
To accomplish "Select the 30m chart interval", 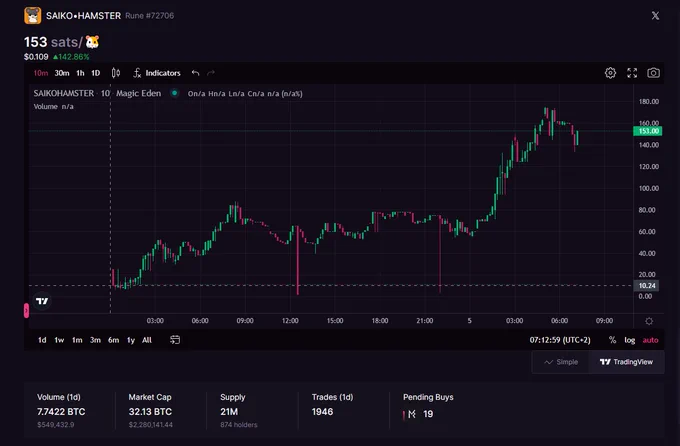I will [62, 73].
